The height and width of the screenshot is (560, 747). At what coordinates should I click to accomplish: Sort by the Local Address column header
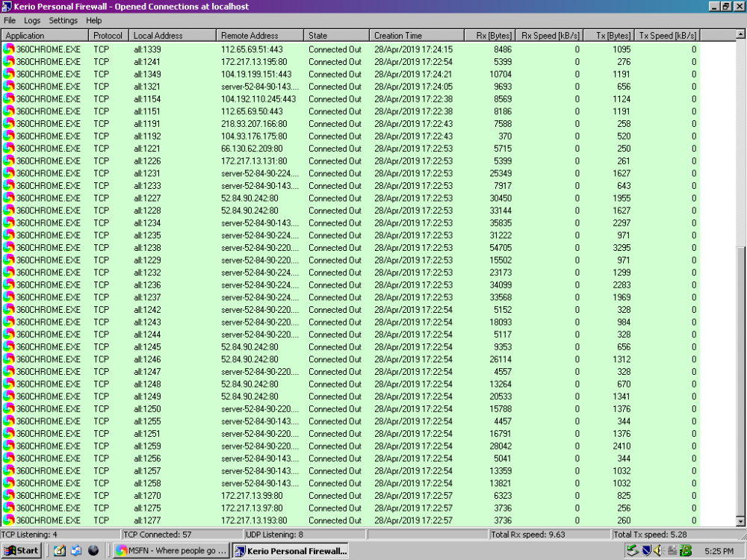click(x=173, y=36)
